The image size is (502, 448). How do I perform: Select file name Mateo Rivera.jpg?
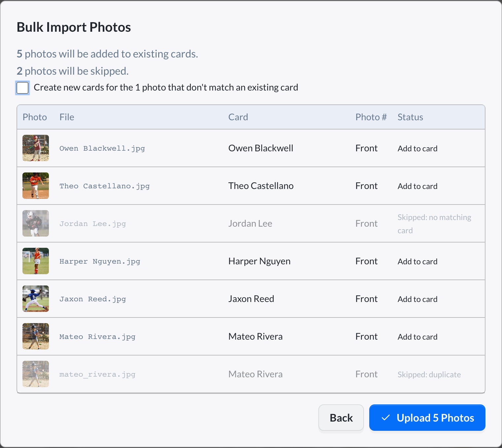pos(97,337)
